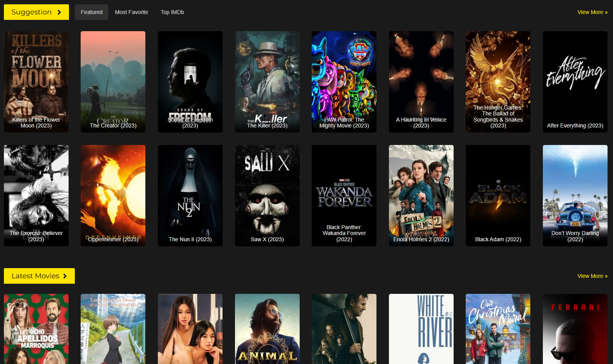613x364 pixels.
Task: Open PAW Patrol: The Mighty Movie
Action: 344,81
